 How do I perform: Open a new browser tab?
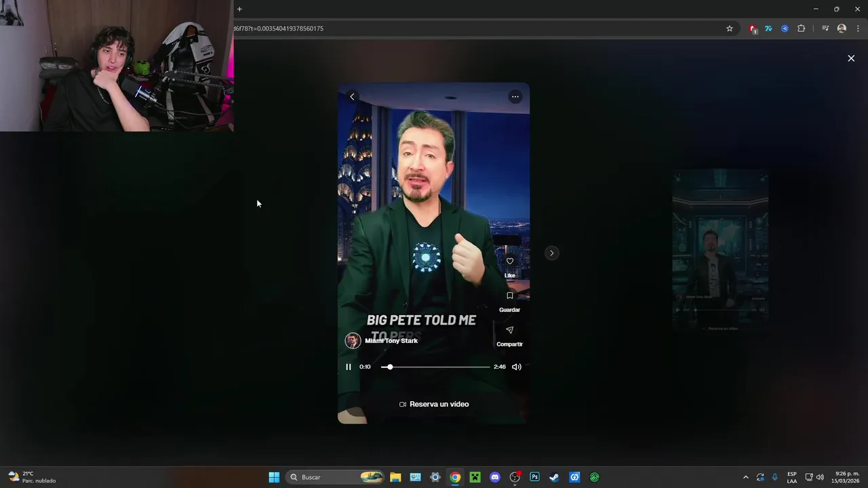pos(239,9)
